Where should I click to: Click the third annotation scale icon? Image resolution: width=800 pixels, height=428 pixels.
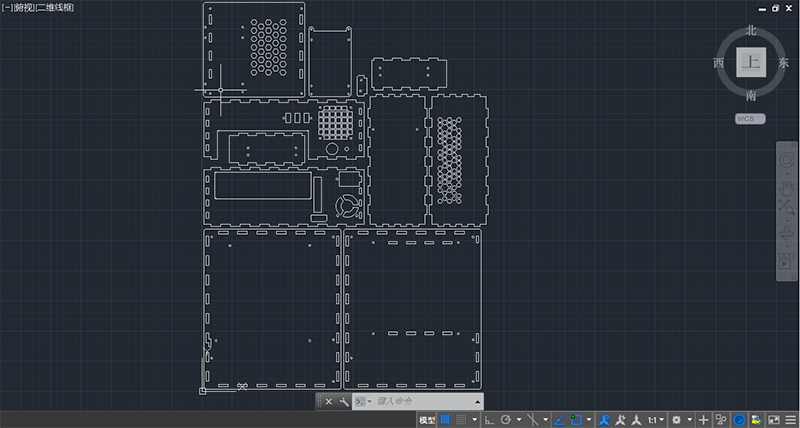pyautogui.click(x=636, y=420)
